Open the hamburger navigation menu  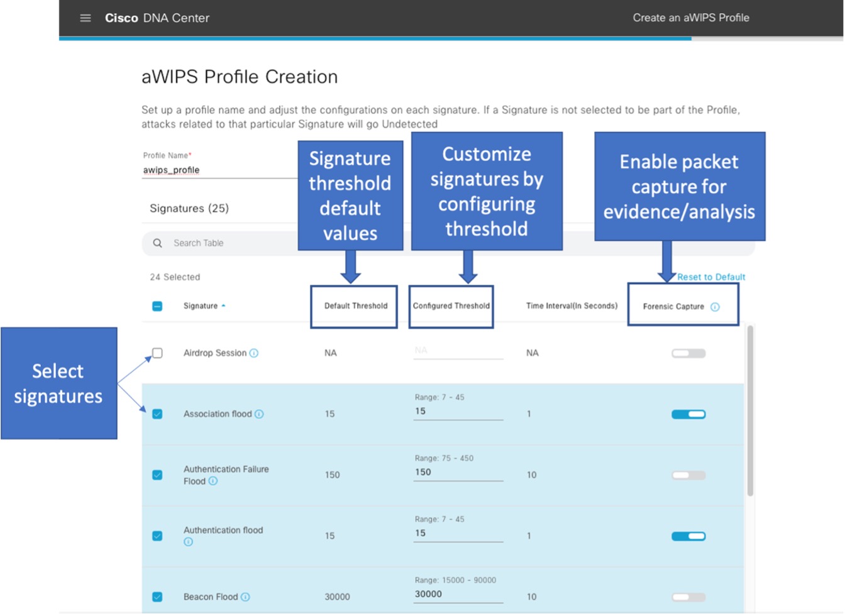(86, 18)
